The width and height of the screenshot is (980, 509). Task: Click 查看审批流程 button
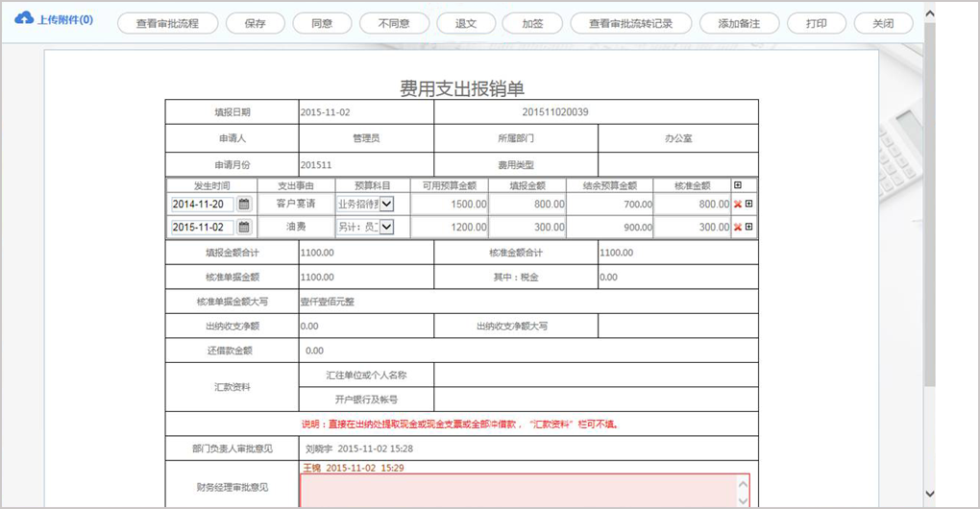click(x=167, y=24)
